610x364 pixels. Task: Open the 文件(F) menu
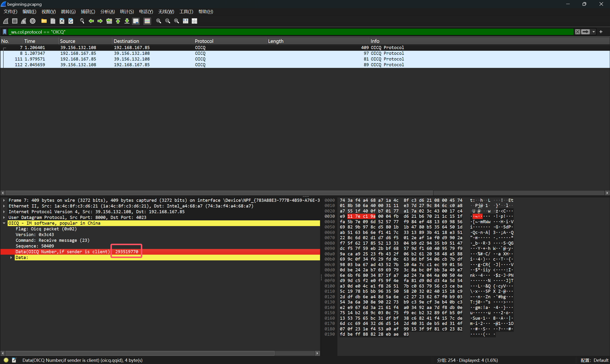click(x=10, y=12)
